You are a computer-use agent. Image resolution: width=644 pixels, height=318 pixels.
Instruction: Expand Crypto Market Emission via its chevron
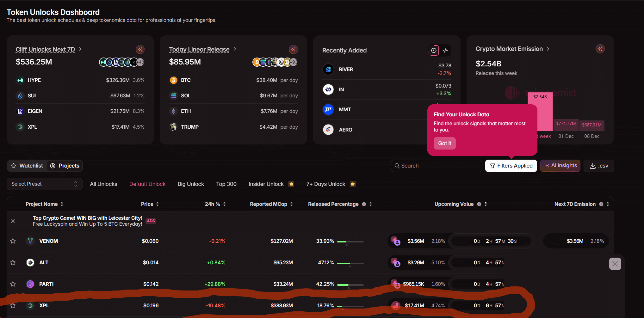point(548,49)
